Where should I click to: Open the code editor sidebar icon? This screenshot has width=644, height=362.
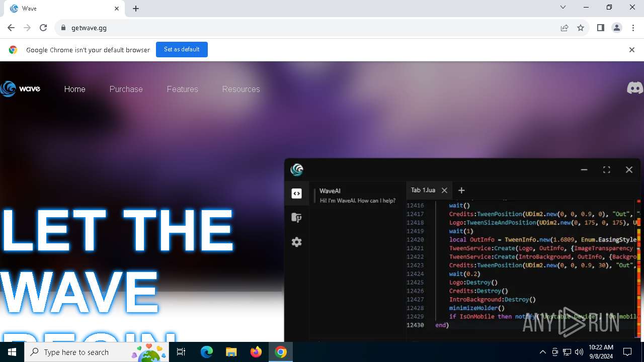point(297,194)
